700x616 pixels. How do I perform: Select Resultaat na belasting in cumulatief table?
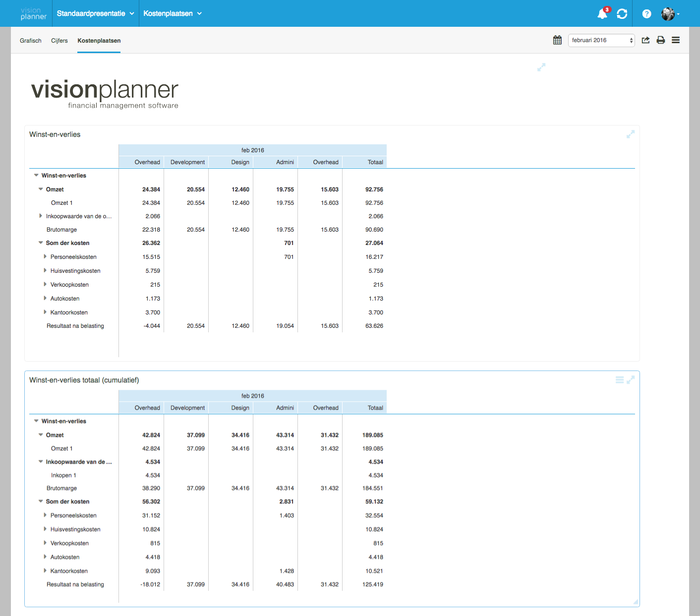pyautogui.click(x=75, y=584)
